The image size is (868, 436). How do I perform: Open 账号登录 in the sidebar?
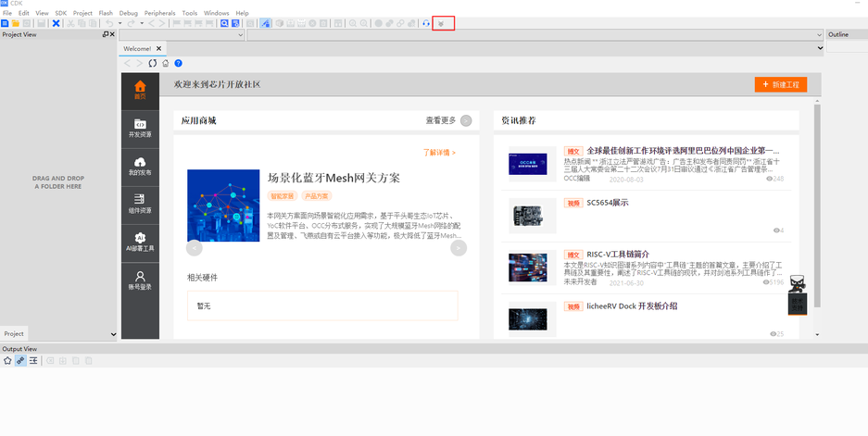[140, 281]
